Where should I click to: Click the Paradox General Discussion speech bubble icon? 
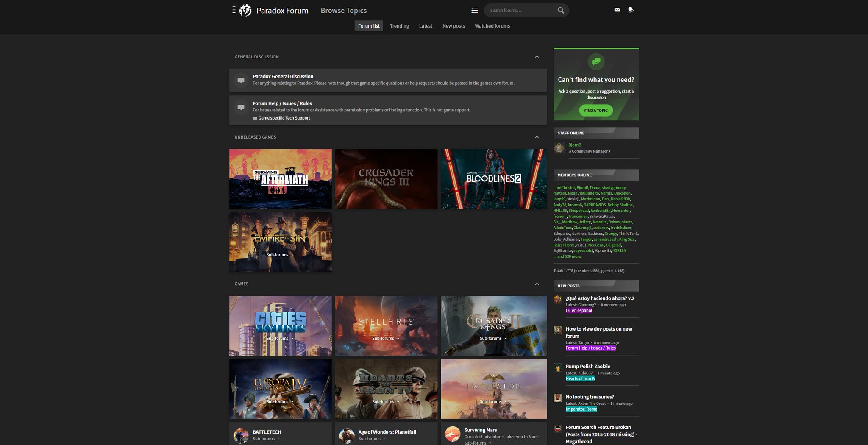[241, 80]
